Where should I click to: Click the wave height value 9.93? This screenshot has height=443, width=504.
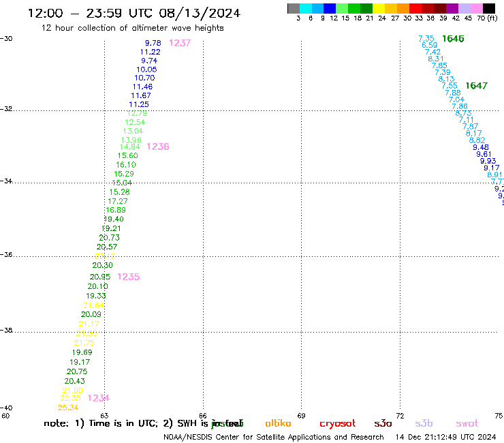pyautogui.click(x=488, y=161)
